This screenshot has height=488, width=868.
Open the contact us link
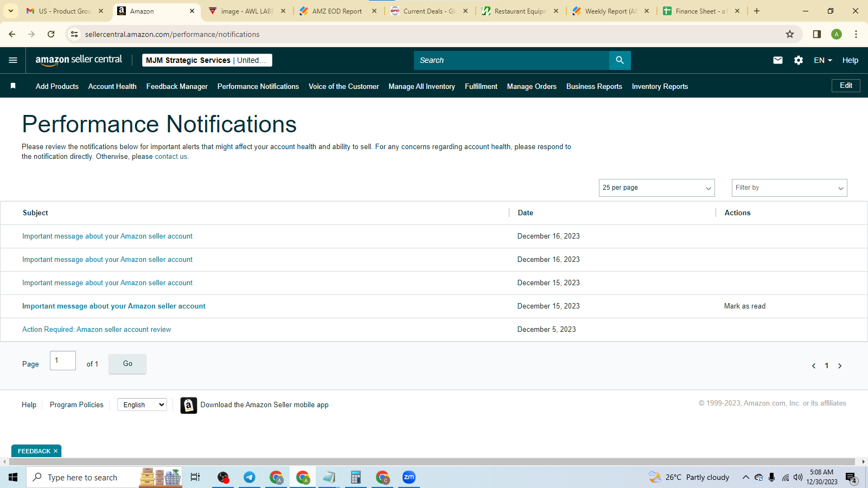[171, 157]
